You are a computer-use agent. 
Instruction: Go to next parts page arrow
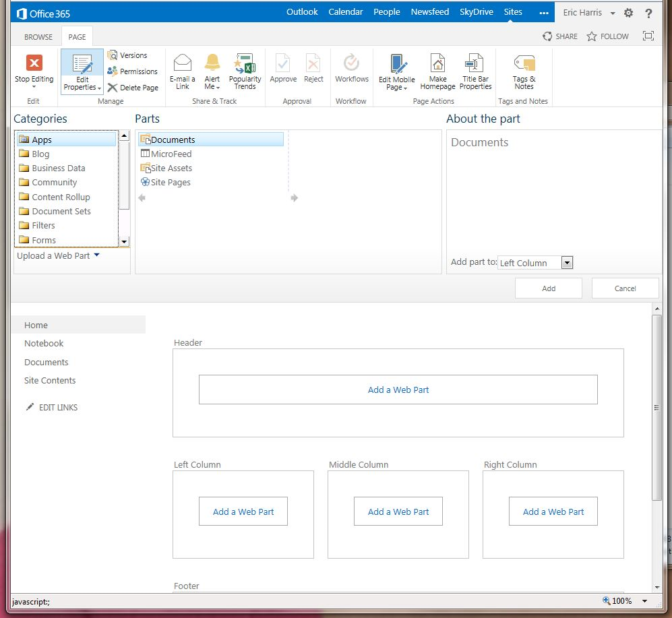[x=294, y=197]
